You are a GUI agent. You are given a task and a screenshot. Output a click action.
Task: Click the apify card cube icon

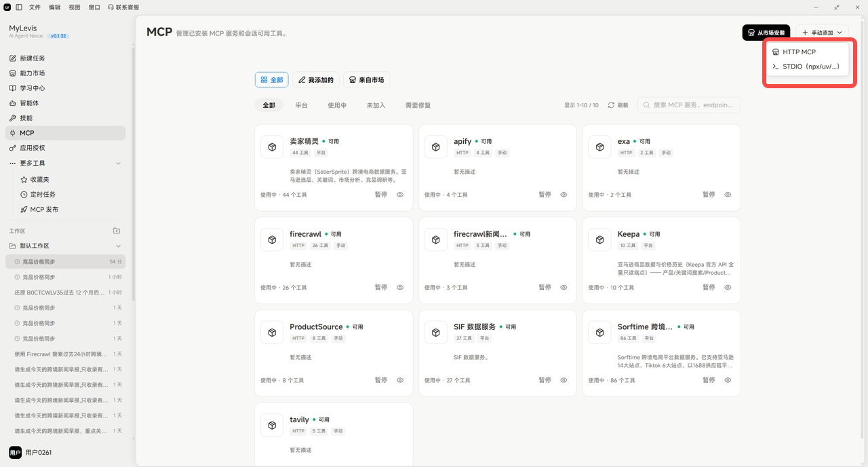436,147
